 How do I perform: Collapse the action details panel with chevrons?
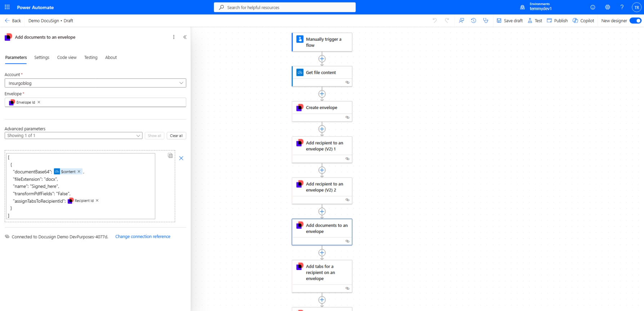185,37
